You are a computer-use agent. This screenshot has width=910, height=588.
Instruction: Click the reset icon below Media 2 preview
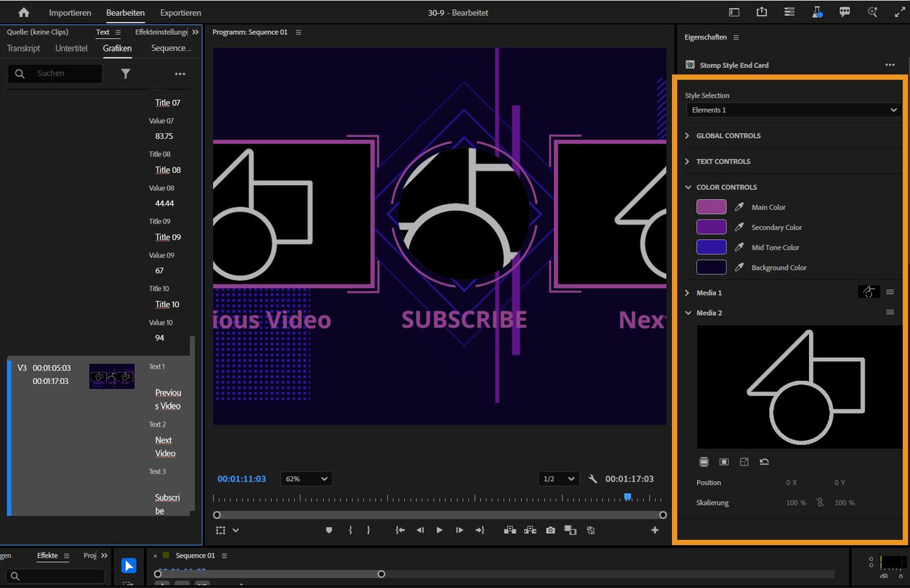[x=764, y=462]
